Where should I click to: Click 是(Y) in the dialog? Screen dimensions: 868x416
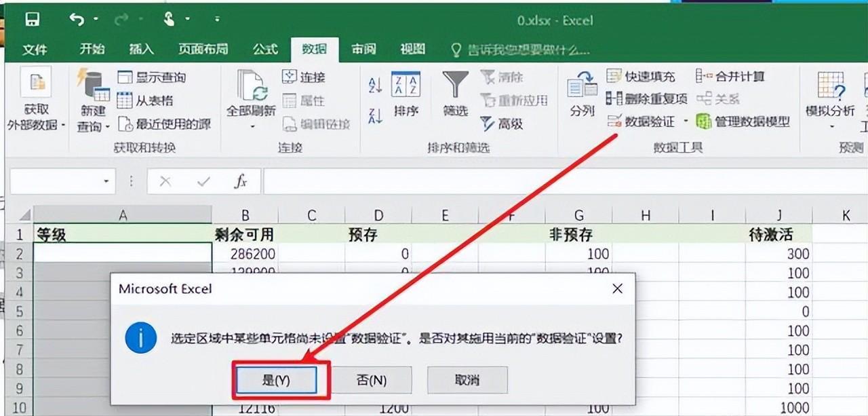(x=276, y=380)
